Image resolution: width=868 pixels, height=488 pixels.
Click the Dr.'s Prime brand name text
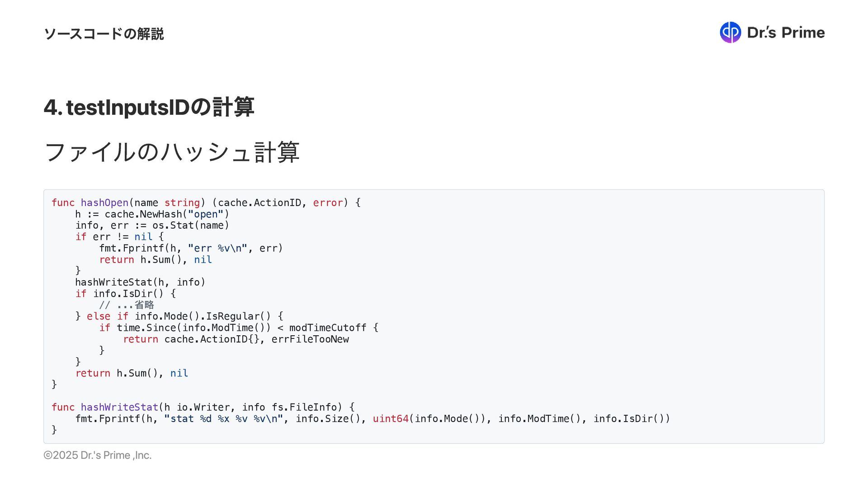pyautogui.click(x=786, y=33)
